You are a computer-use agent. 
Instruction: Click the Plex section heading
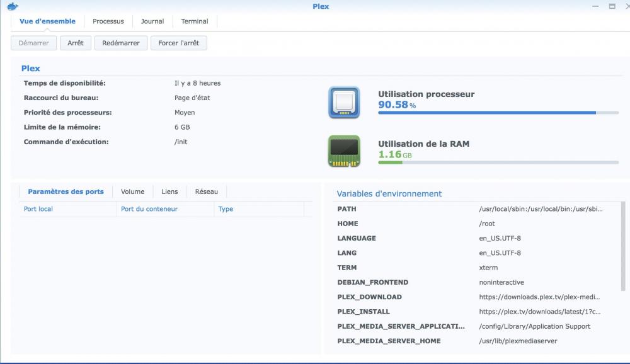click(x=30, y=68)
